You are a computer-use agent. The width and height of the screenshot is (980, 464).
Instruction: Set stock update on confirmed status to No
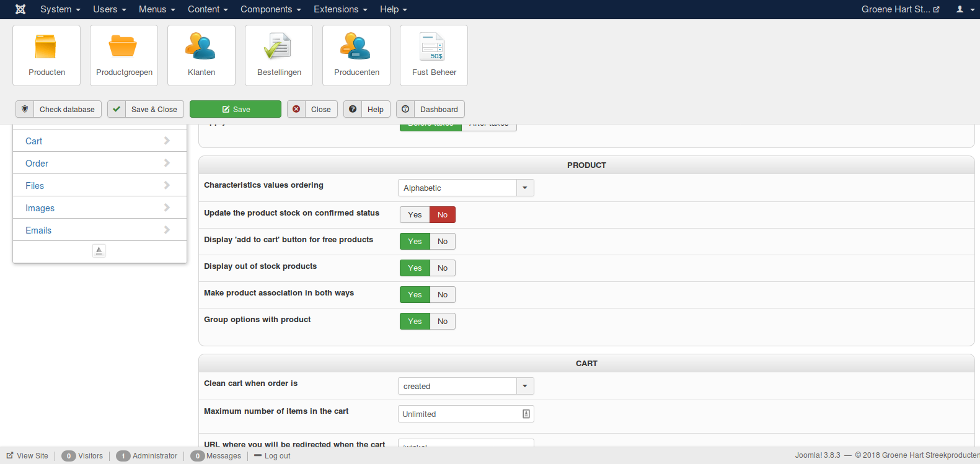(x=443, y=215)
